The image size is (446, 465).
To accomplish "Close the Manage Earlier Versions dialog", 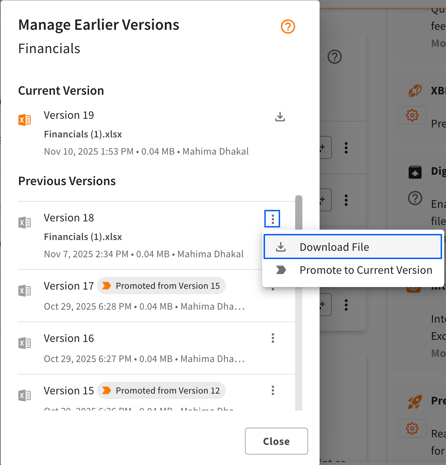I will point(276,441).
